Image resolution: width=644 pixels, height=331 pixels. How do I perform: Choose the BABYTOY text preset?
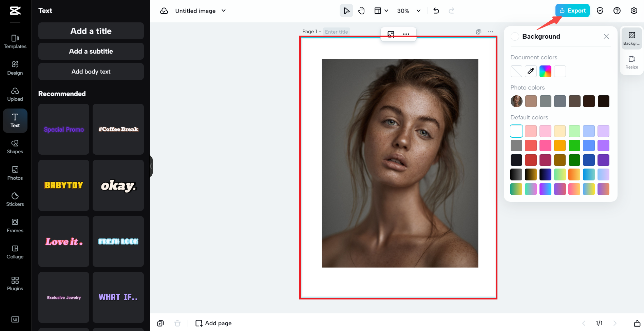[64, 185]
